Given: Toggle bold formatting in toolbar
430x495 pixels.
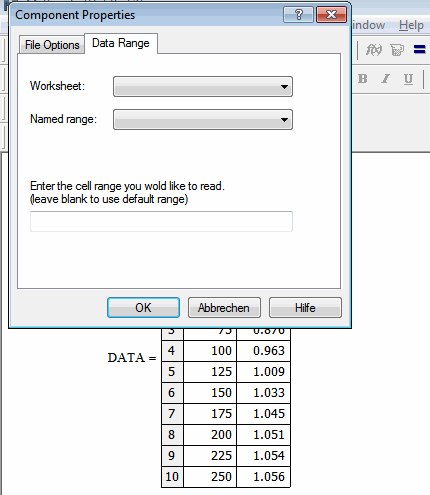Looking at the screenshot, I should coord(363,79).
